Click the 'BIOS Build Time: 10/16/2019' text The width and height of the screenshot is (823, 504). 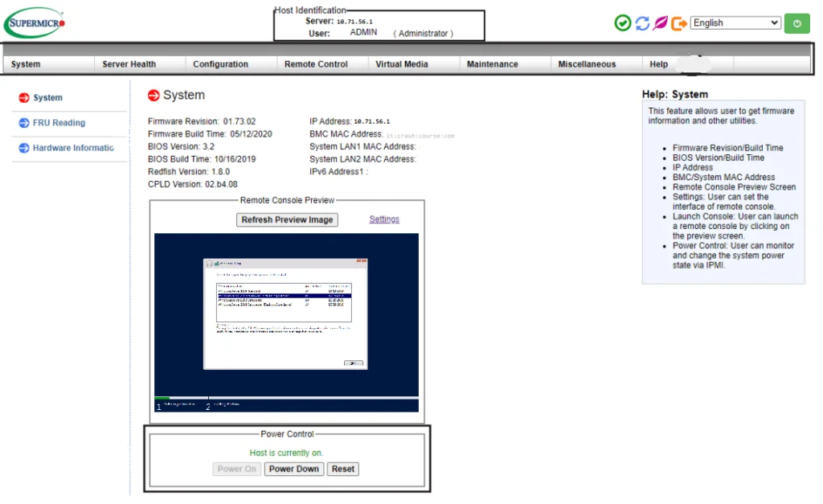[x=202, y=159]
